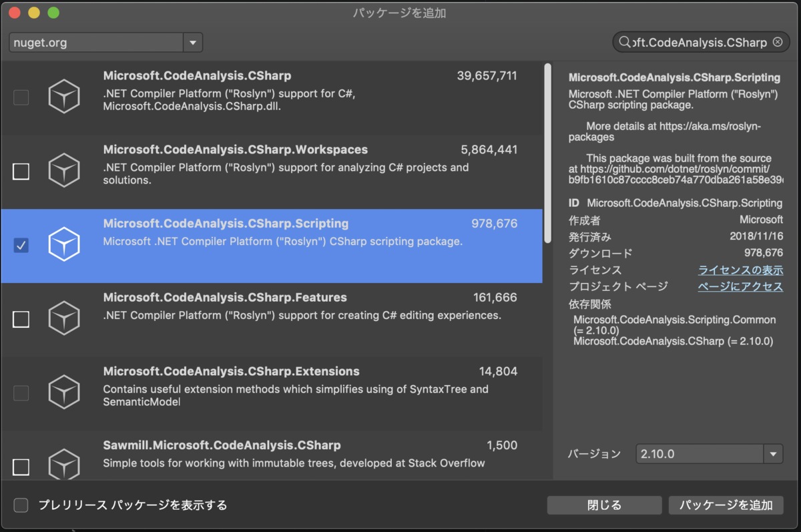Close the dialog with the red window button
Viewport: 801px width, 532px height.
click(x=14, y=13)
